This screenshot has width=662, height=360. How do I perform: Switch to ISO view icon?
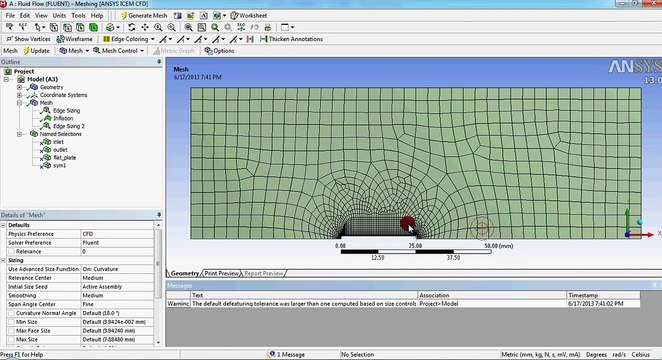click(x=241, y=27)
